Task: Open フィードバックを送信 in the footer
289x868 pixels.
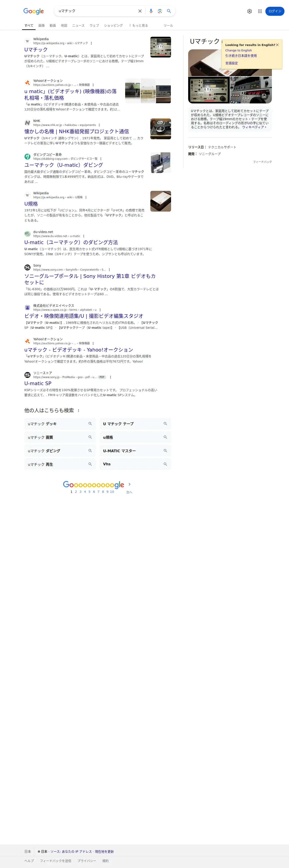Action: (x=56, y=861)
